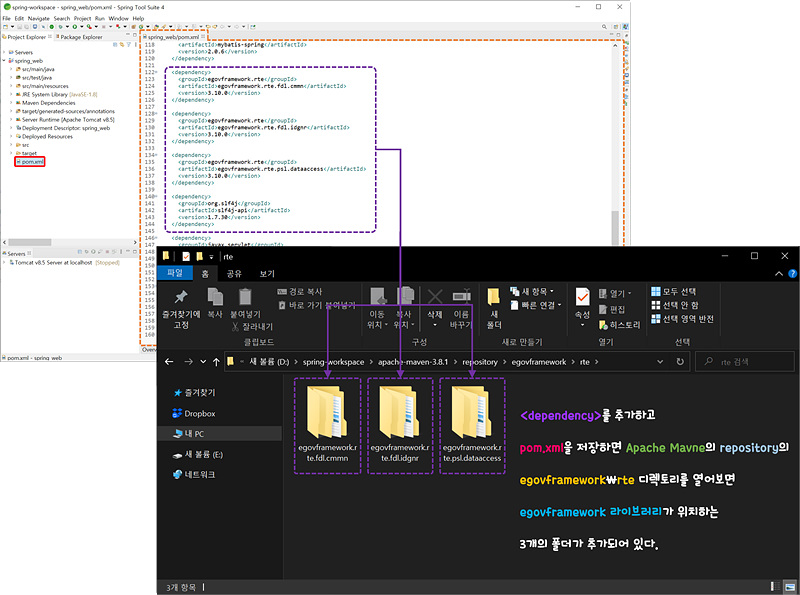This screenshot has height=595, width=800.
Task: Expand src/main/java in Project Explorer
Action: click(11, 69)
